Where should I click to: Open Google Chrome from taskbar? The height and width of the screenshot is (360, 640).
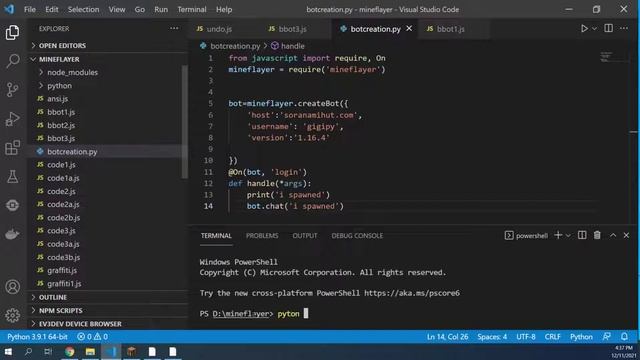[70, 351]
